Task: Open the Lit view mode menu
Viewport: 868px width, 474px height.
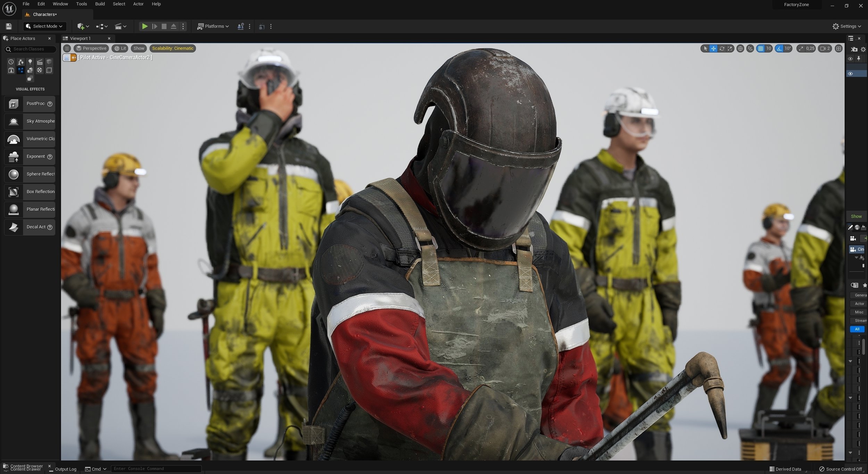Action: pyautogui.click(x=120, y=48)
